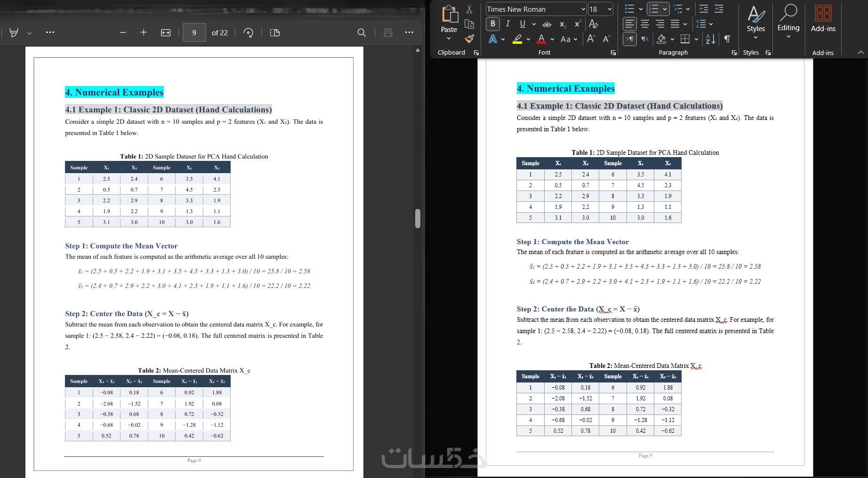Sort text with the A-Z icon

[x=711, y=39]
